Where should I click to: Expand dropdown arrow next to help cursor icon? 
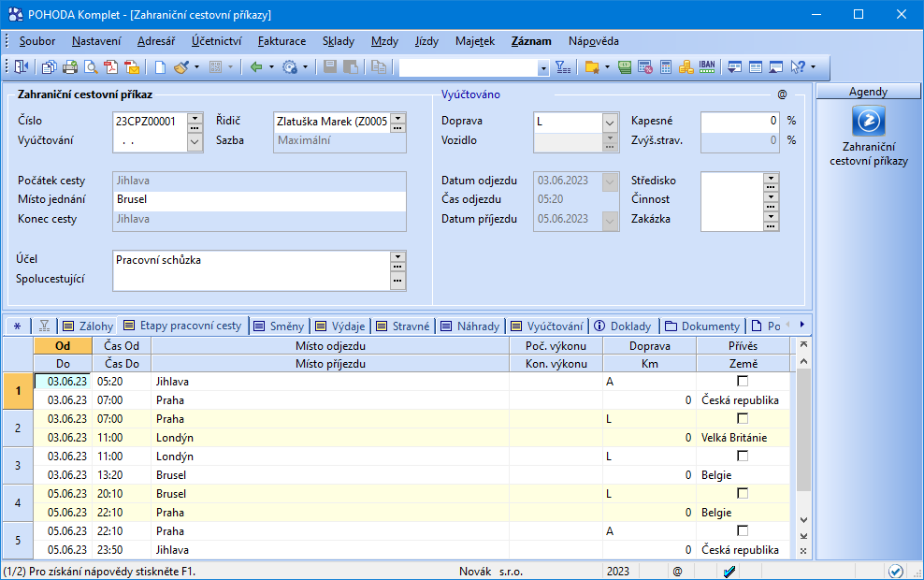(x=814, y=66)
